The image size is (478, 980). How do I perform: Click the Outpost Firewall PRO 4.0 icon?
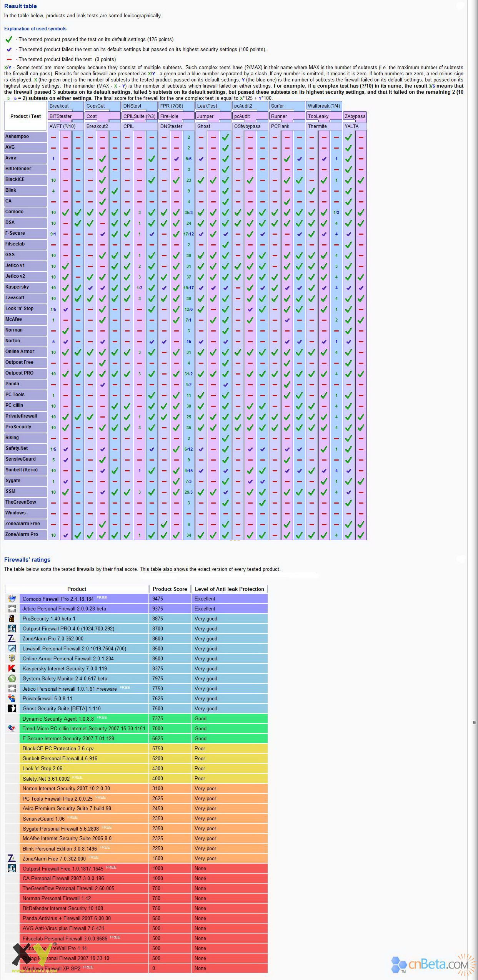(12, 628)
